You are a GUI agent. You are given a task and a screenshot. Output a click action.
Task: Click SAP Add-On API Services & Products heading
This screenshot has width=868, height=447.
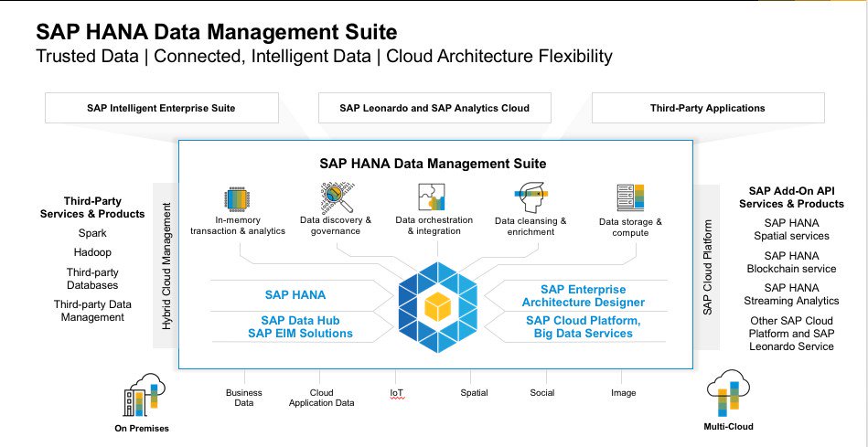[791, 197]
